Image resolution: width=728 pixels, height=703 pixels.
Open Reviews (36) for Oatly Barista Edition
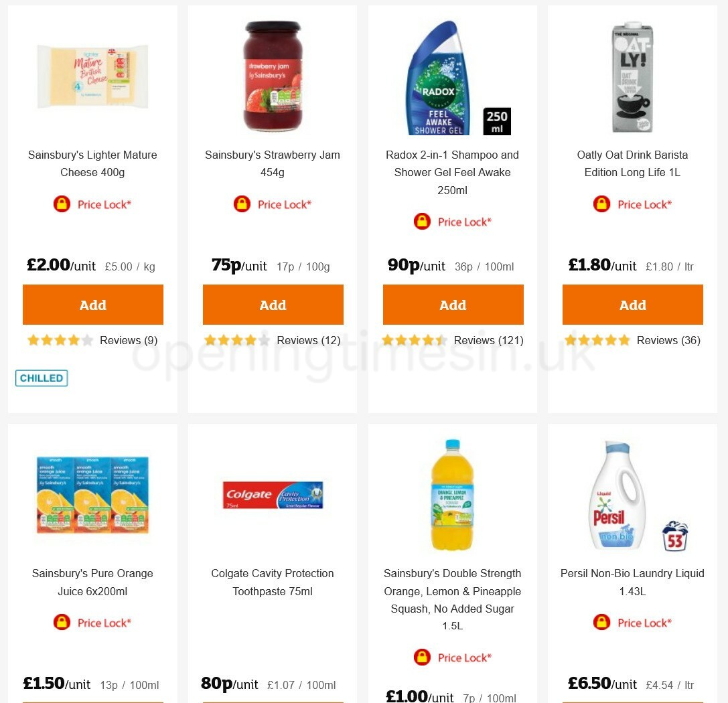pos(668,340)
